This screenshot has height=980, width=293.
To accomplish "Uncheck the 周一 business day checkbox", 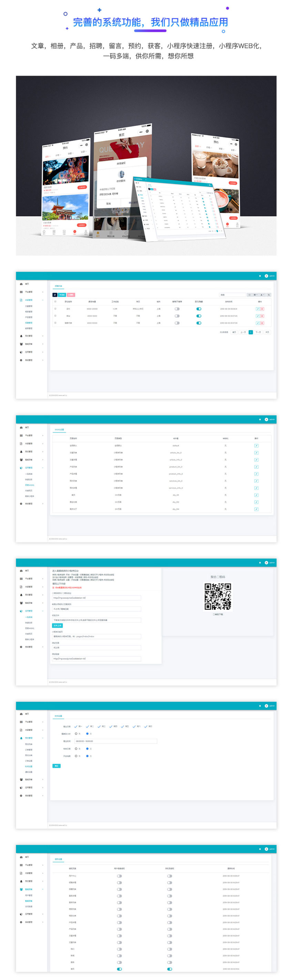I will [x=76, y=726].
